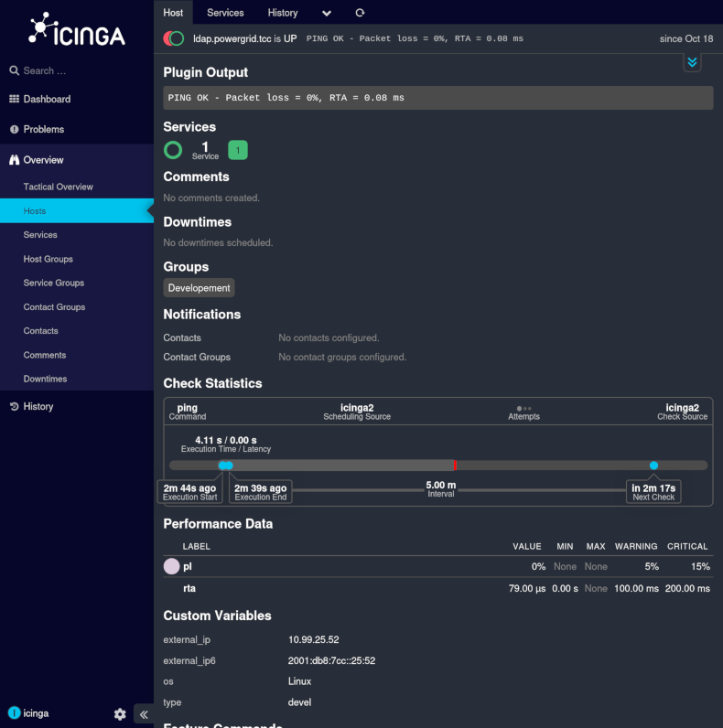The image size is (723, 728).
Task: Click the Icinga logo in sidebar
Action: click(77, 30)
